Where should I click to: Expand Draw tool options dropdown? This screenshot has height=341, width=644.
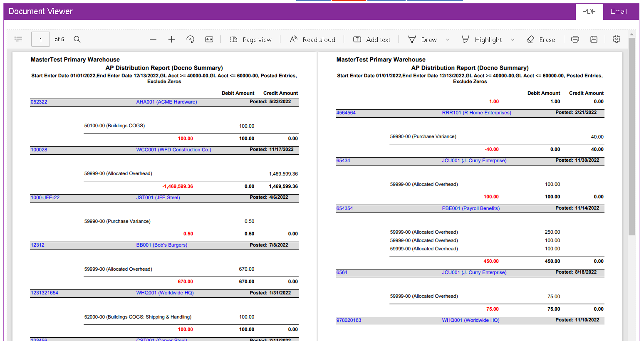click(x=448, y=40)
